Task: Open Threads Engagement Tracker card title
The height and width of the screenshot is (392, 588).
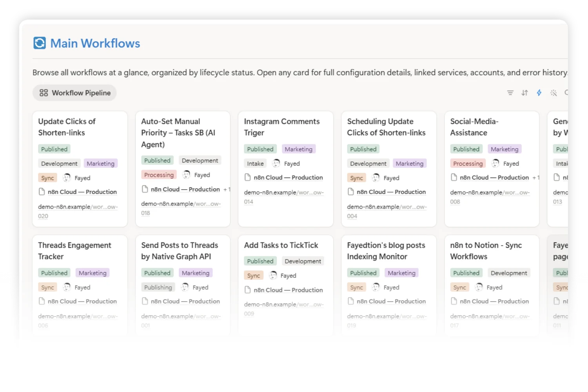Action: 74,251
